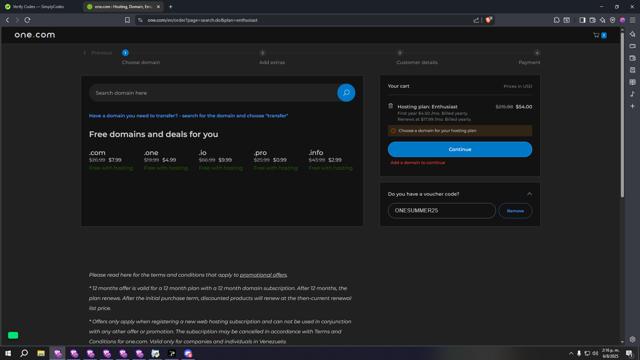640x360 pixels.
Task: Click the music note icon in sidebar
Action: pos(632,94)
